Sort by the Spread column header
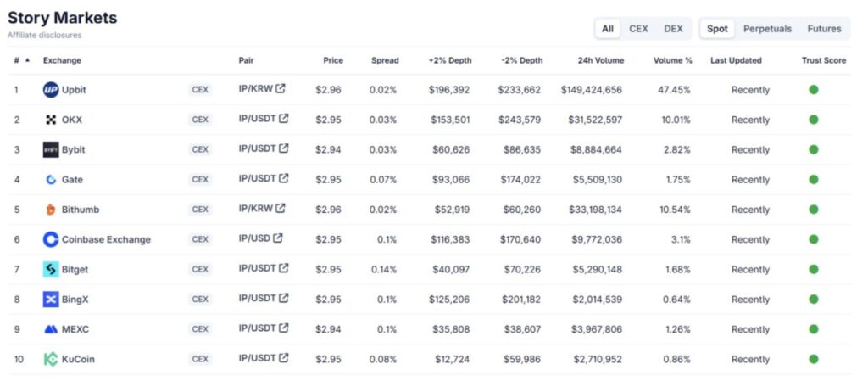Image resolution: width=868 pixels, height=392 pixels. 384,60
